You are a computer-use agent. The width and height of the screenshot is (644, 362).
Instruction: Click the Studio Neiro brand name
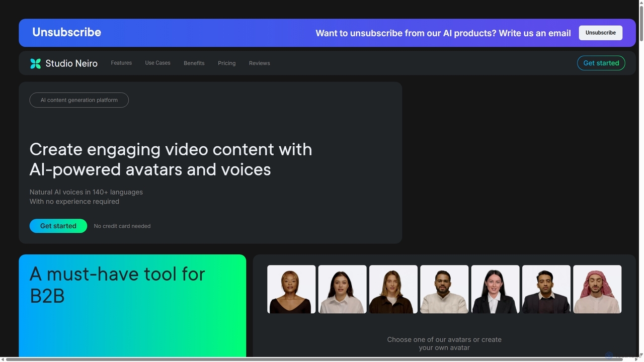point(71,63)
